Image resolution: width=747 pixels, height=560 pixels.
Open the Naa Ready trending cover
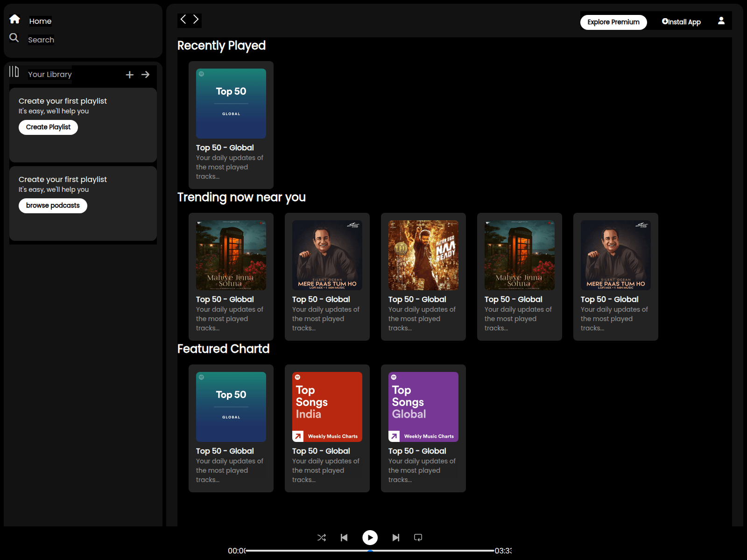pos(423,255)
